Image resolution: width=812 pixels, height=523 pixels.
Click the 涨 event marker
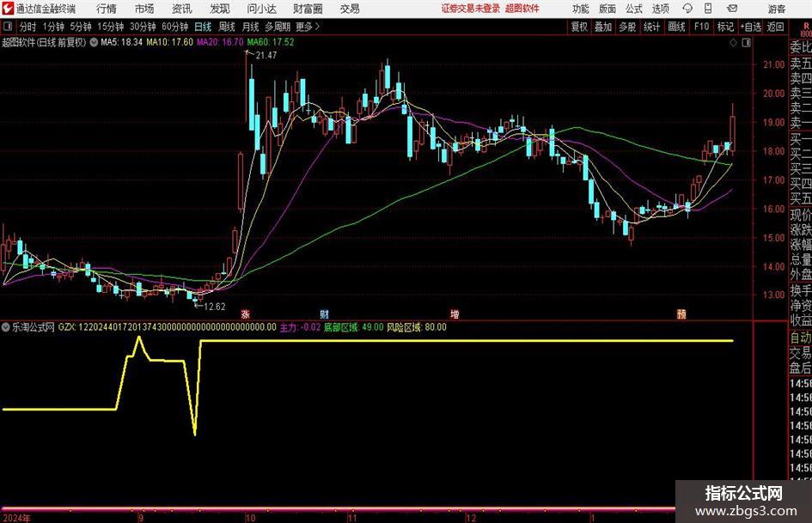coord(246,313)
